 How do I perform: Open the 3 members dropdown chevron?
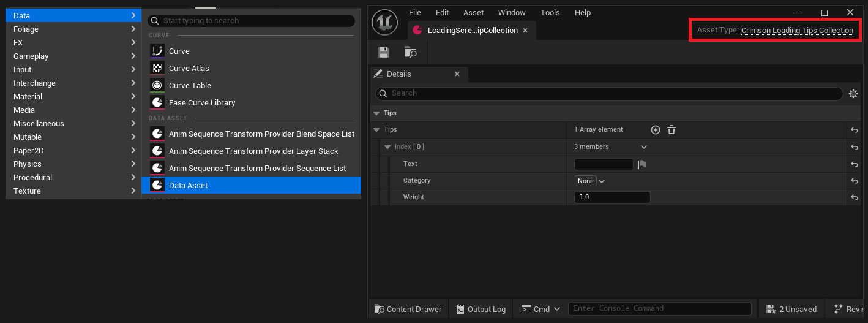coord(643,147)
